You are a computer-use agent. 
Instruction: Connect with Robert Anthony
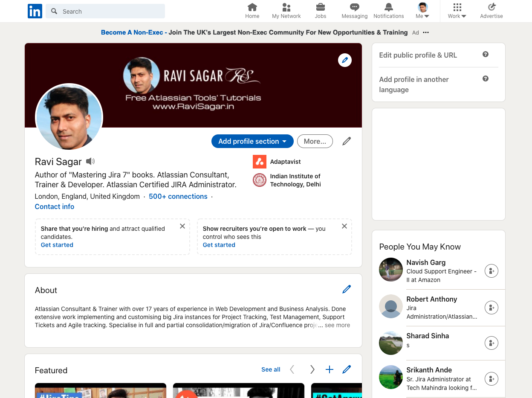point(492,308)
